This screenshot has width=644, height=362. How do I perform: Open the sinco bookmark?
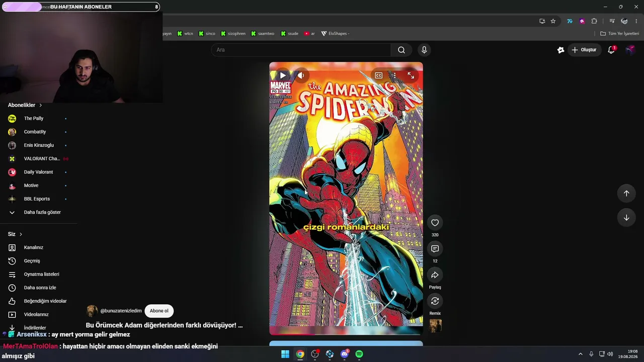(x=207, y=34)
